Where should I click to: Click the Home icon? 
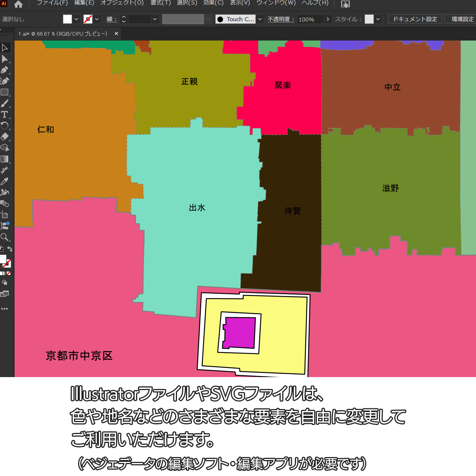click(18, 4)
